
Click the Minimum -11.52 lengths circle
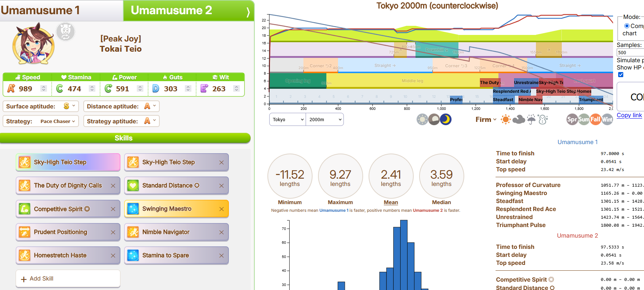(x=290, y=176)
